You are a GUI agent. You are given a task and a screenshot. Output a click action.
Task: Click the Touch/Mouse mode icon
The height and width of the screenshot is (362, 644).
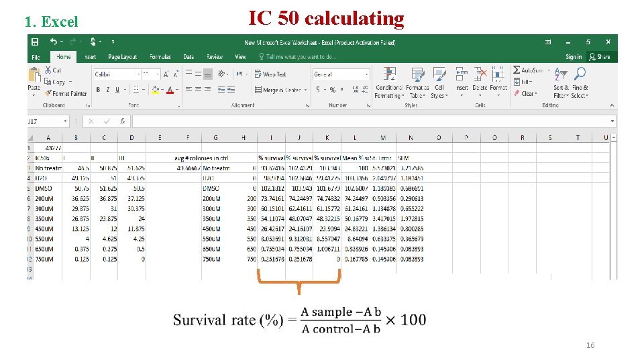(x=93, y=42)
